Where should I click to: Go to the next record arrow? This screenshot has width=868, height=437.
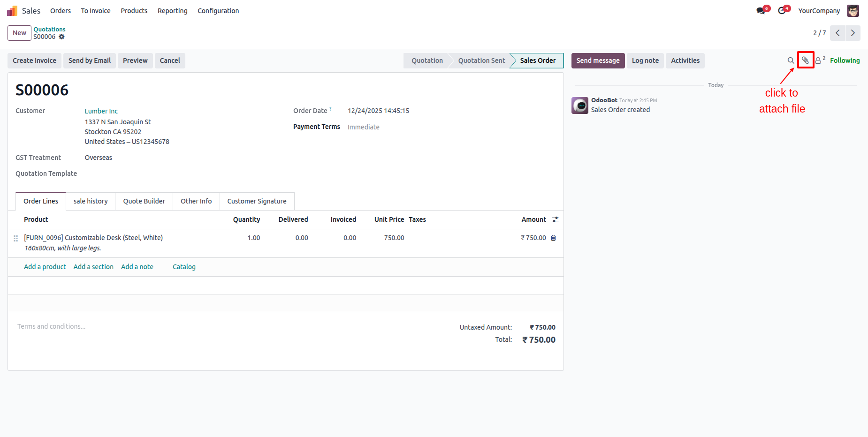pos(853,33)
